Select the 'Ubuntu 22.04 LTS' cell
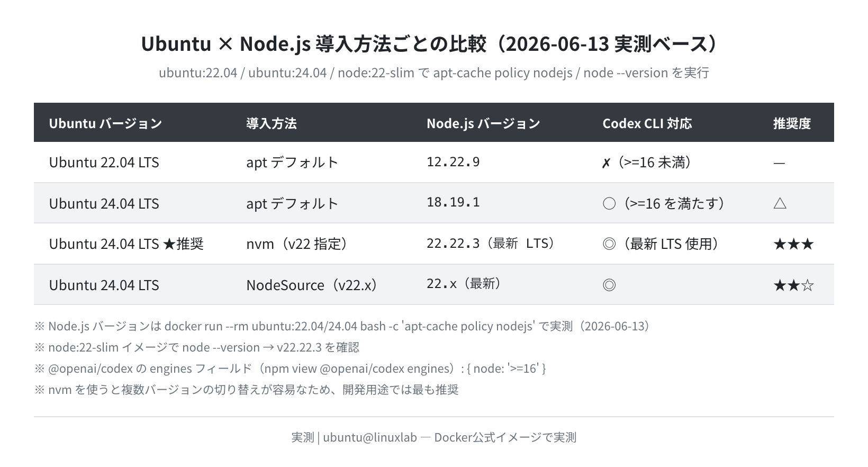This screenshot has width=868, height=467. [x=104, y=163]
